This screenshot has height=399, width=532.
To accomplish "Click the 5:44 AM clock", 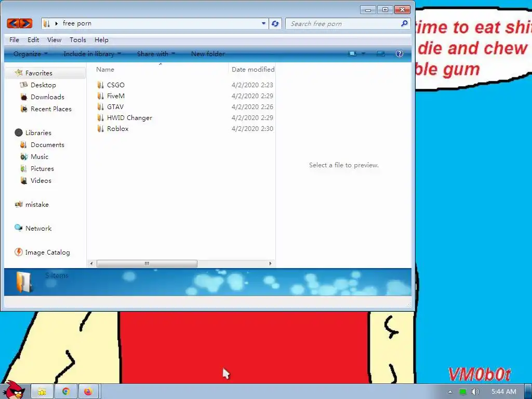I will pos(504,392).
